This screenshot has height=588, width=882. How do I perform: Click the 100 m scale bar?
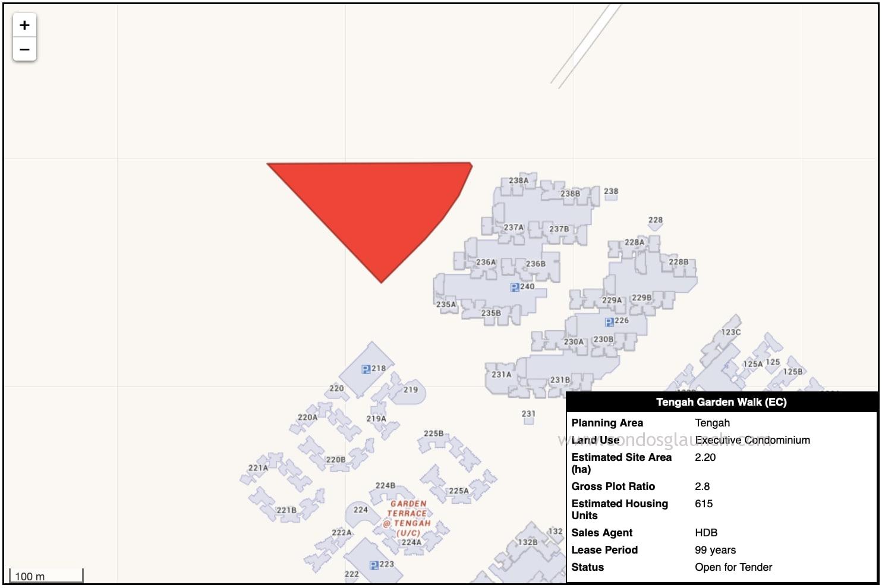click(46, 576)
